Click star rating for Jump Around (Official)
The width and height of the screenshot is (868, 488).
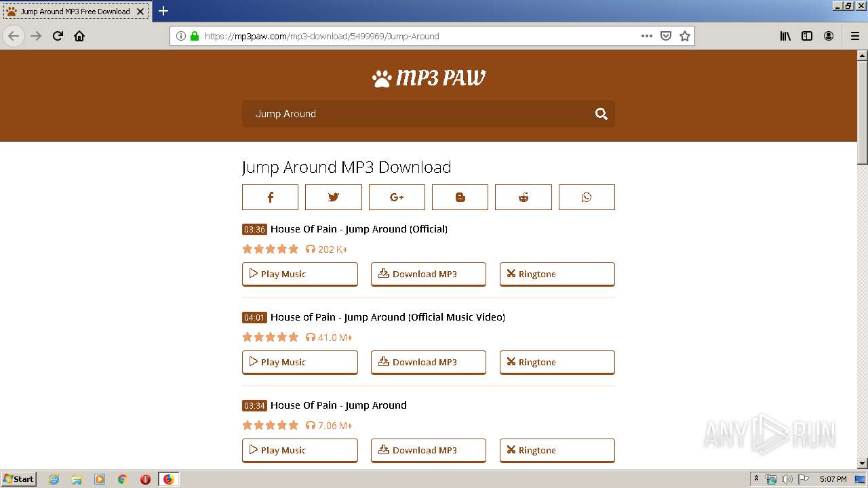click(x=271, y=249)
